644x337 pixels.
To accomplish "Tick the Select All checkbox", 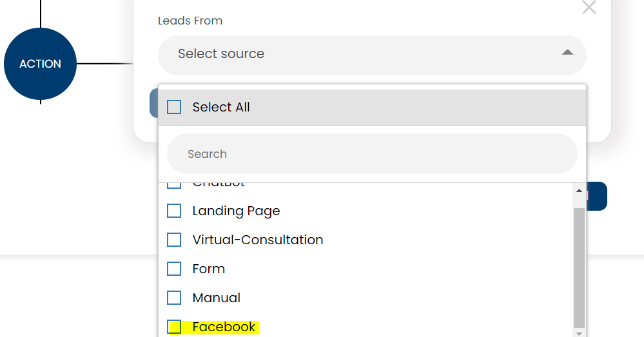I will coord(174,107).
